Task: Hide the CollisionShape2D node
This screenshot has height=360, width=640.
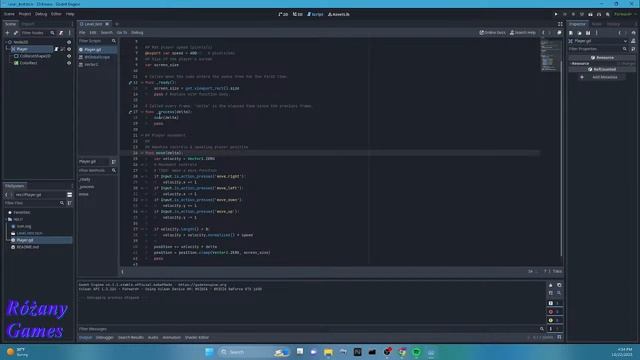Action: click(x=69, y=56)
